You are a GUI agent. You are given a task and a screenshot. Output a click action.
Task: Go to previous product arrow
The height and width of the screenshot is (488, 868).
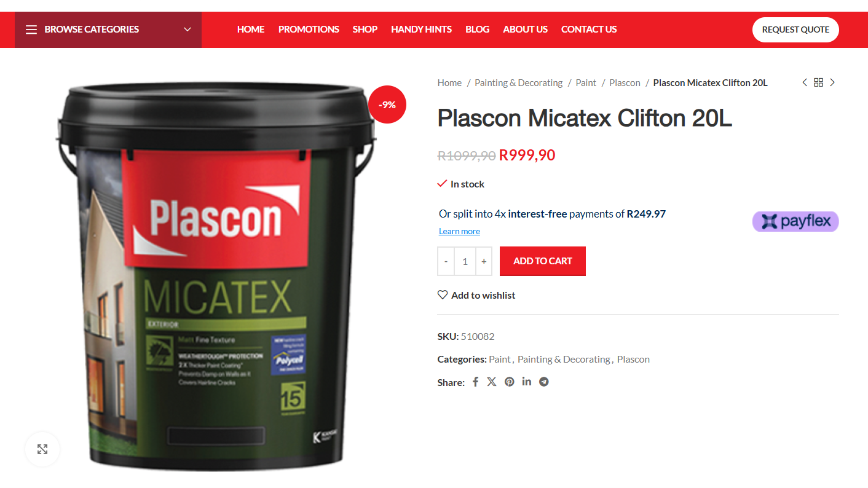[x=805, y=82]
